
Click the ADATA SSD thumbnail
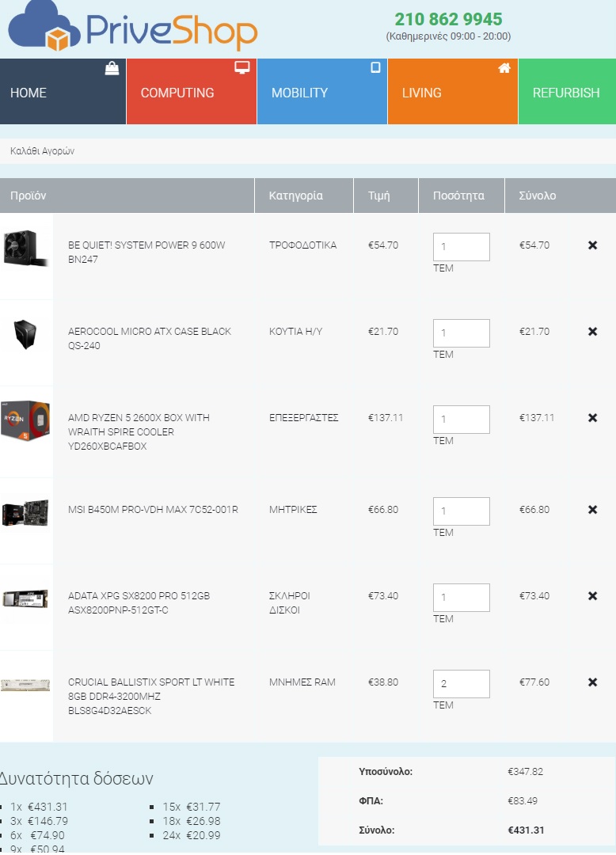[x=25, y=598]
